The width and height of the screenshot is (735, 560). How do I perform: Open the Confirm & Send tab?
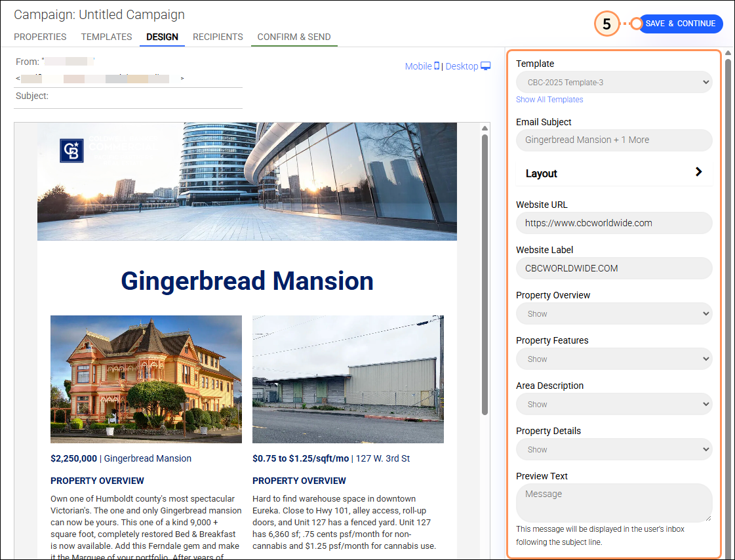(x=294, y=37)
